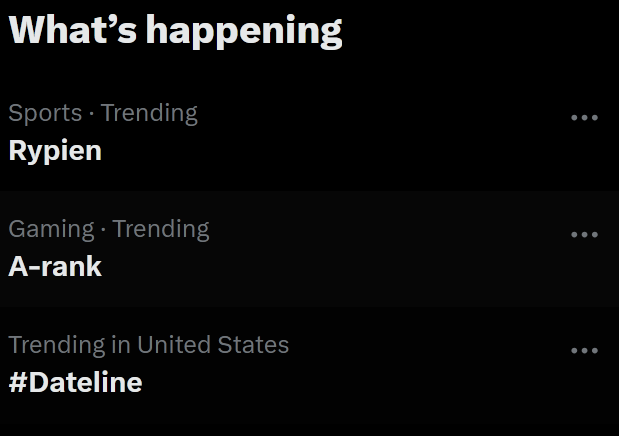
Task: Click the word "Rypien" in bold
Action: pos(55,151)
